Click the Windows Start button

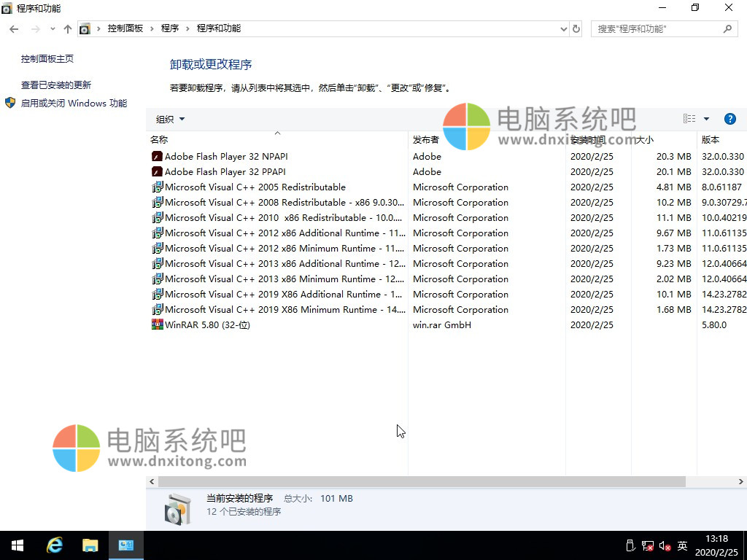tap(17, 545)
